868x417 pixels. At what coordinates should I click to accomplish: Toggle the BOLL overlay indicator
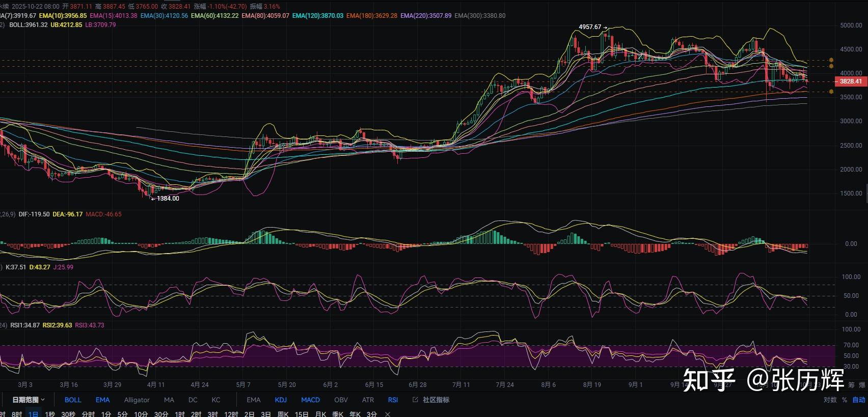tap(73, 400)
